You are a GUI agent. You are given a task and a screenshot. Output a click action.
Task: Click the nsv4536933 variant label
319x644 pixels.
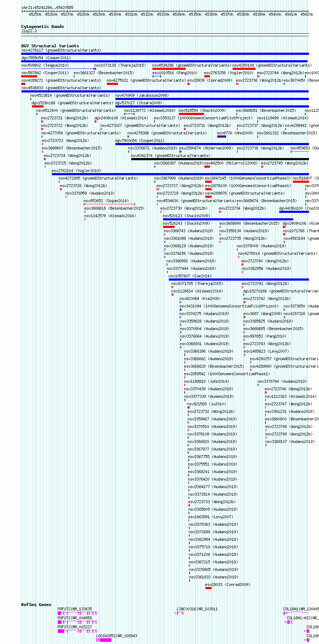61,88
